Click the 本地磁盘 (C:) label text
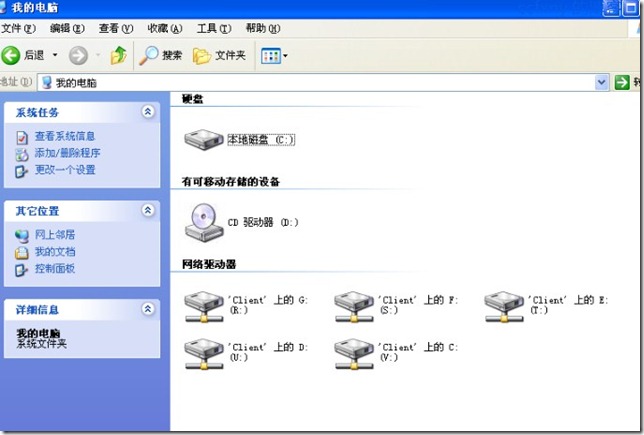This screenshot has width=644, height=435. tap(261, 140)
